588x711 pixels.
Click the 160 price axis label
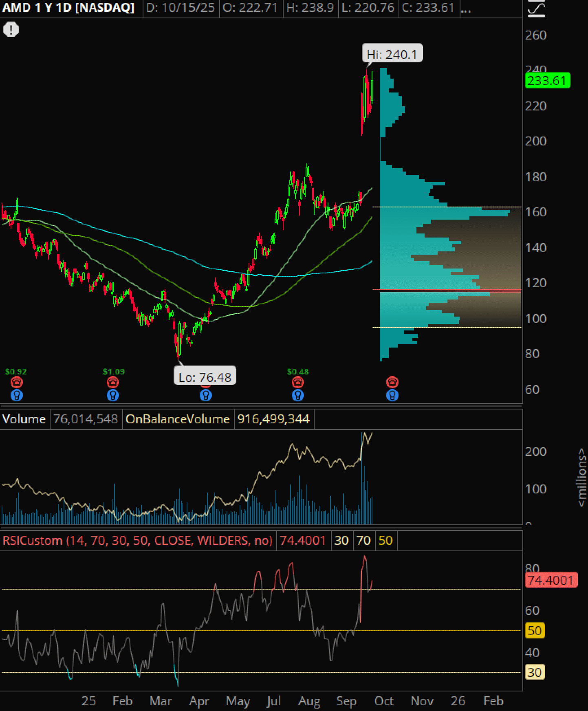point(536,212)
